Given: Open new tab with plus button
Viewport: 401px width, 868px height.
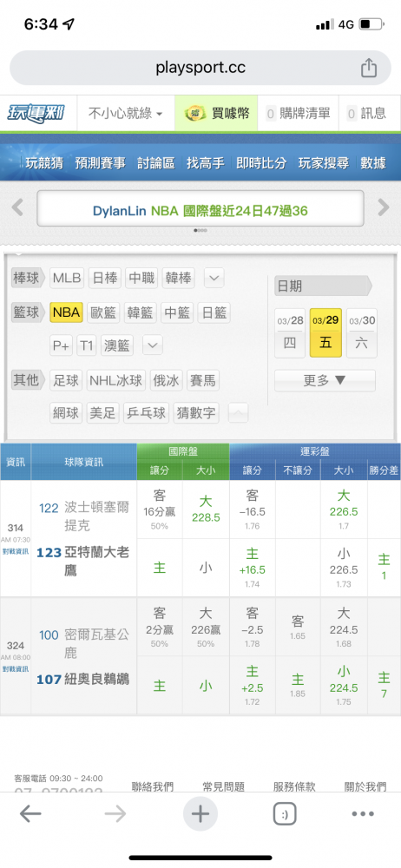Looking at the screenshot, I should 200,814.
